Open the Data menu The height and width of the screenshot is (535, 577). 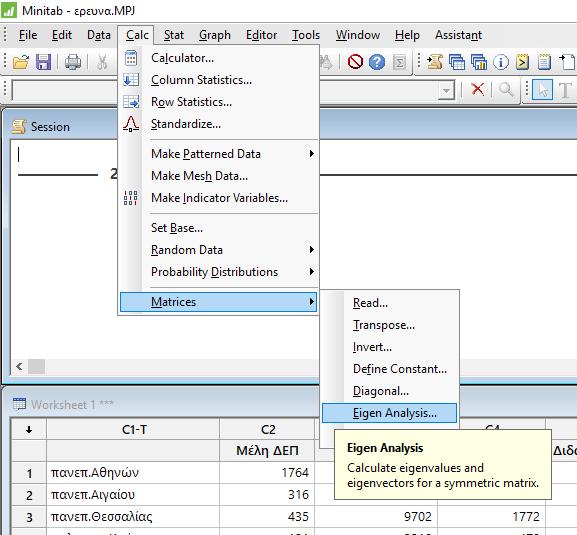(99, 35)
